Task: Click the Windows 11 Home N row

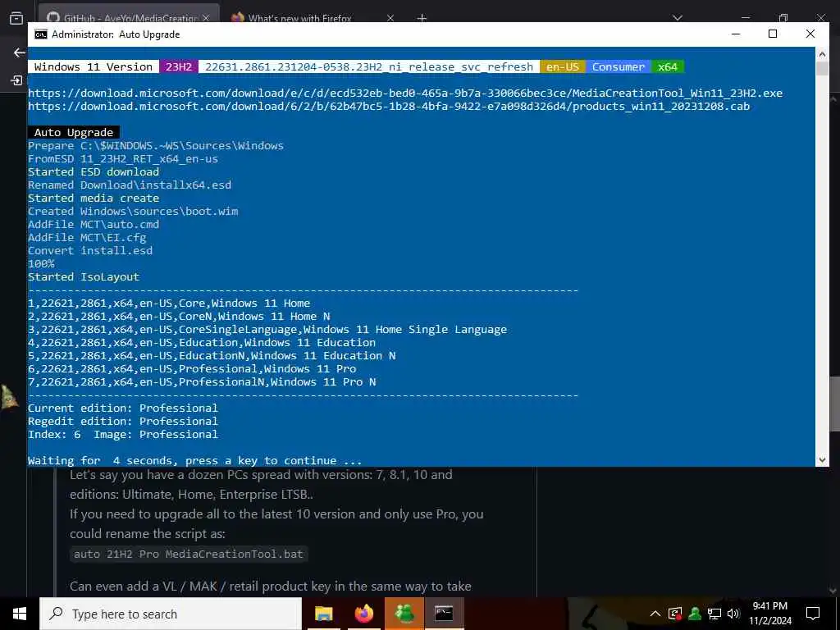Action: coord(179,316)
